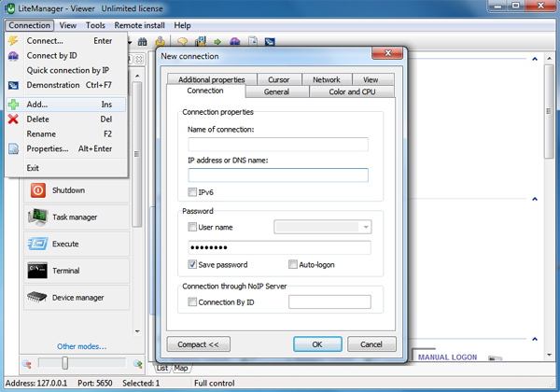The height and width of the screenshot is (392, 560).
Task: Click the password input field
Action: 279,247
